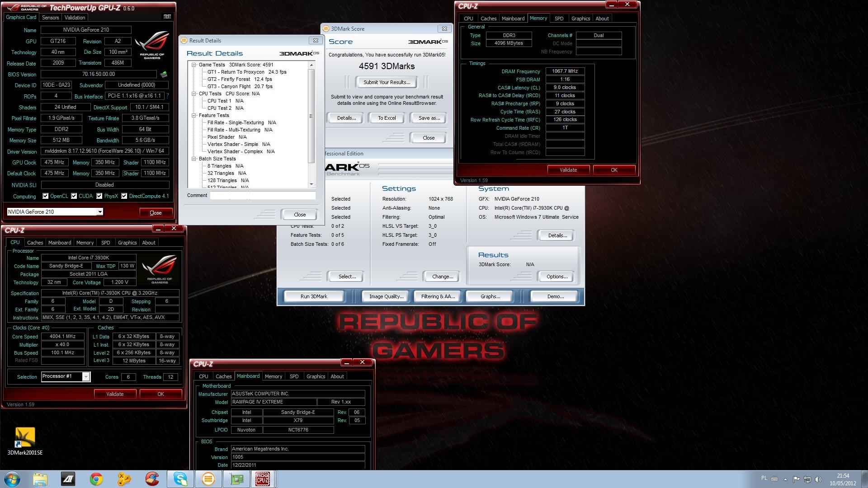
Task: Toggle the DirectCompute 4.1 checkbox
Action: tap(124, 196)
